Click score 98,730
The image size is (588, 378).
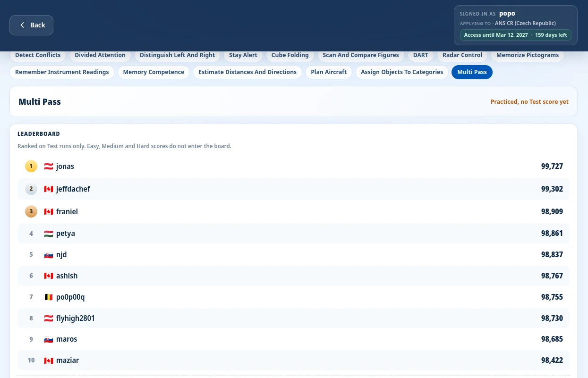tap(552, 318)
